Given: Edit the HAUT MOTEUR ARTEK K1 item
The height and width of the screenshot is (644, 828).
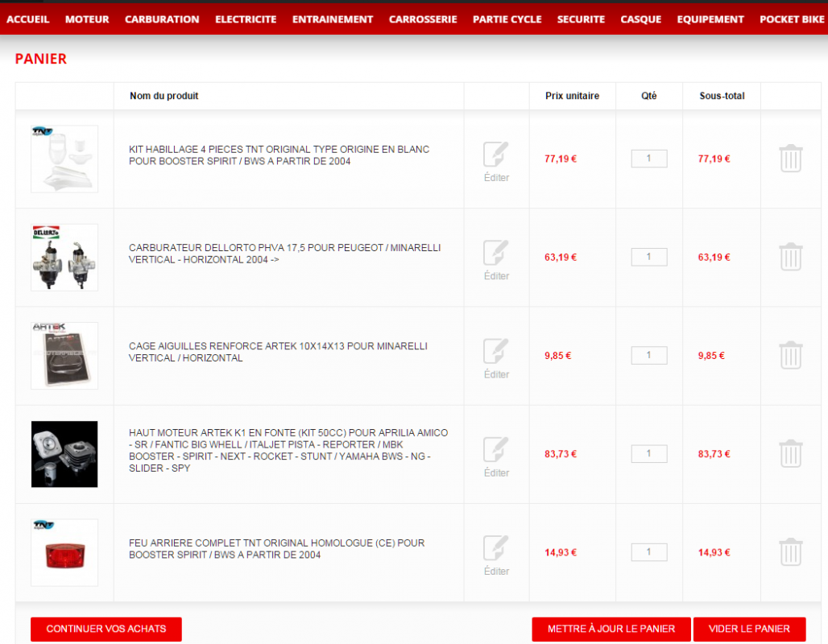Looking at the screenshot, I should (x=496, y=457).
